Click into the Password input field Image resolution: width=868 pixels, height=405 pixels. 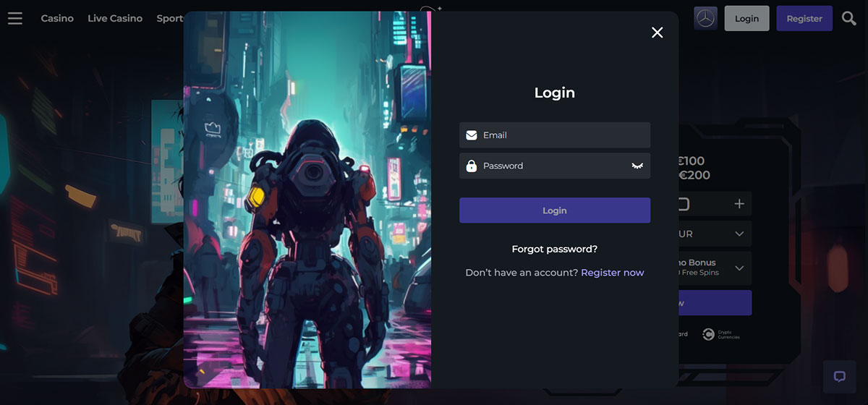tap(550, 166)
